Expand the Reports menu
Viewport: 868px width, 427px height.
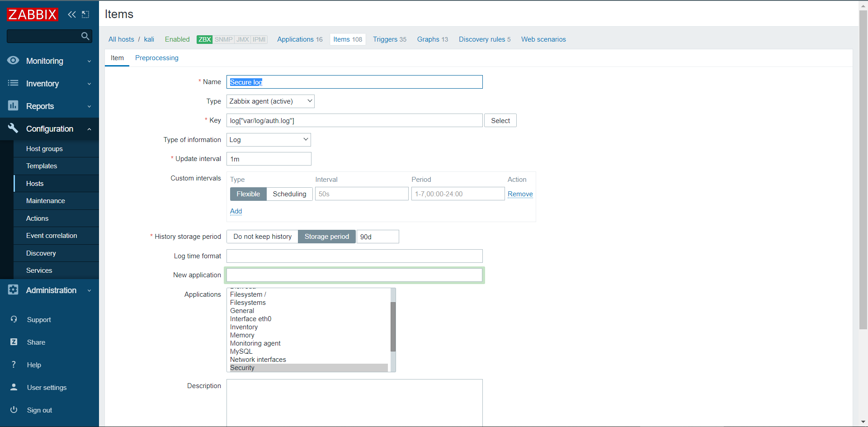tap(49, 106)
